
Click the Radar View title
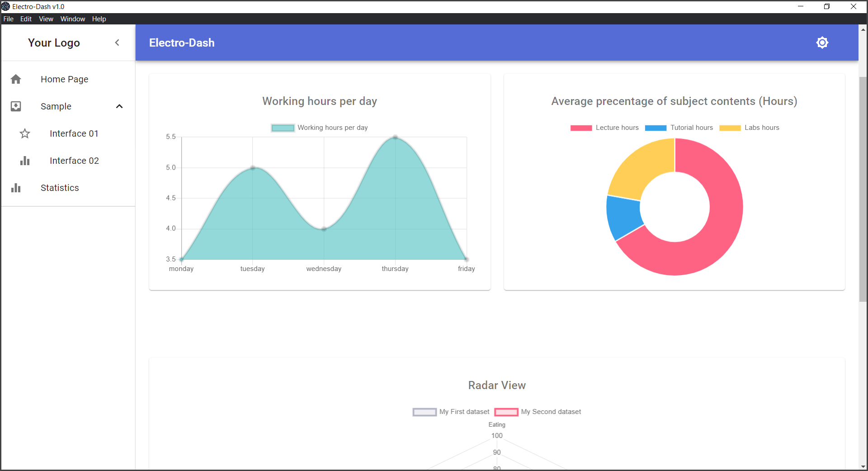tap(497, 385)
